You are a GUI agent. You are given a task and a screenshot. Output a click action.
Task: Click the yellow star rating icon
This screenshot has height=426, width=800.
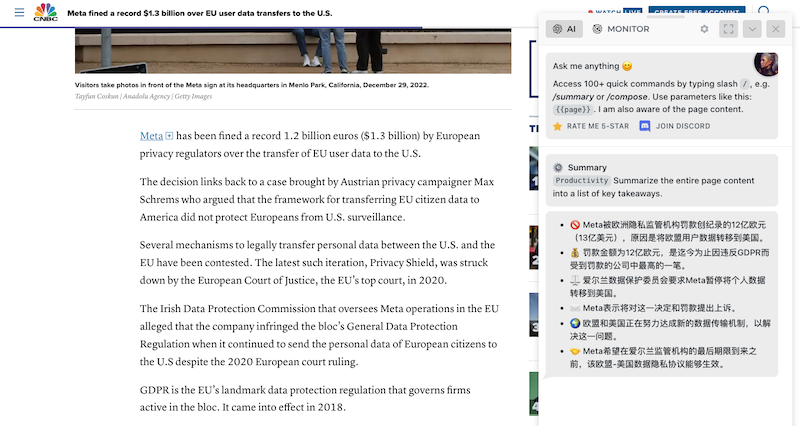coord(557,126)
